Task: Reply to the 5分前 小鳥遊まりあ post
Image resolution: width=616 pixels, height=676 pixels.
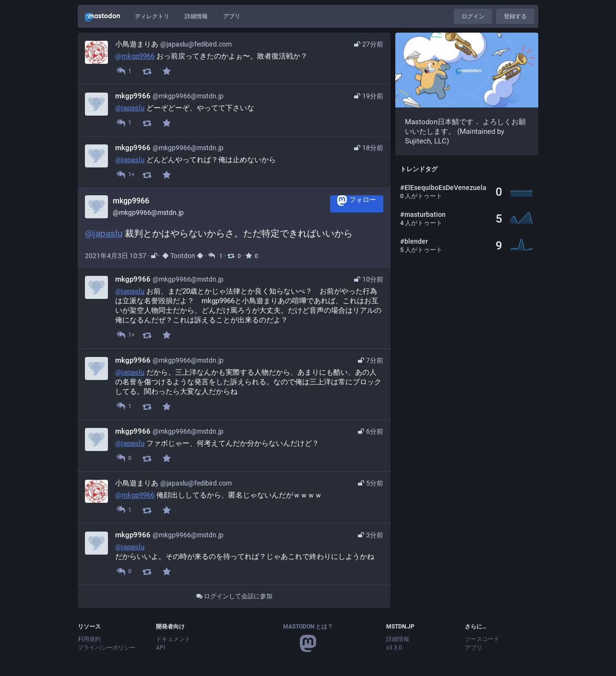Action: (x=121, y=510)
